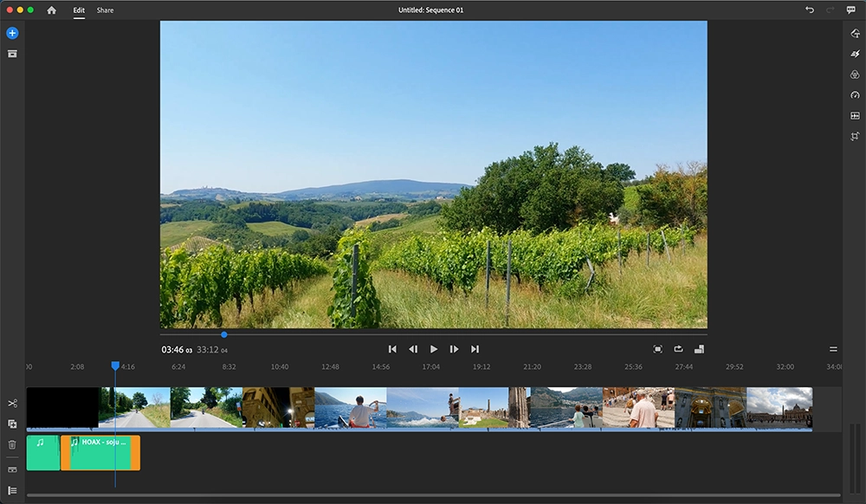Open the Transitions panel

coord(855,54)
